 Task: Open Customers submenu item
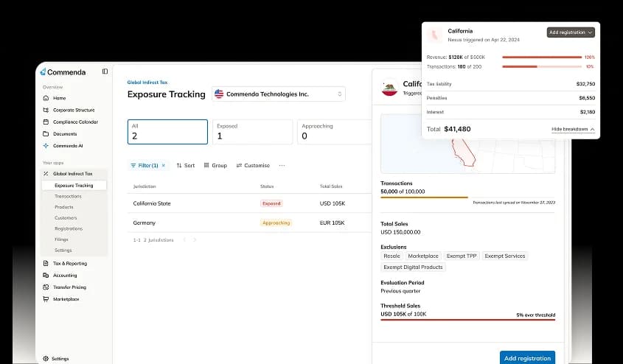[x=66, y=217]
